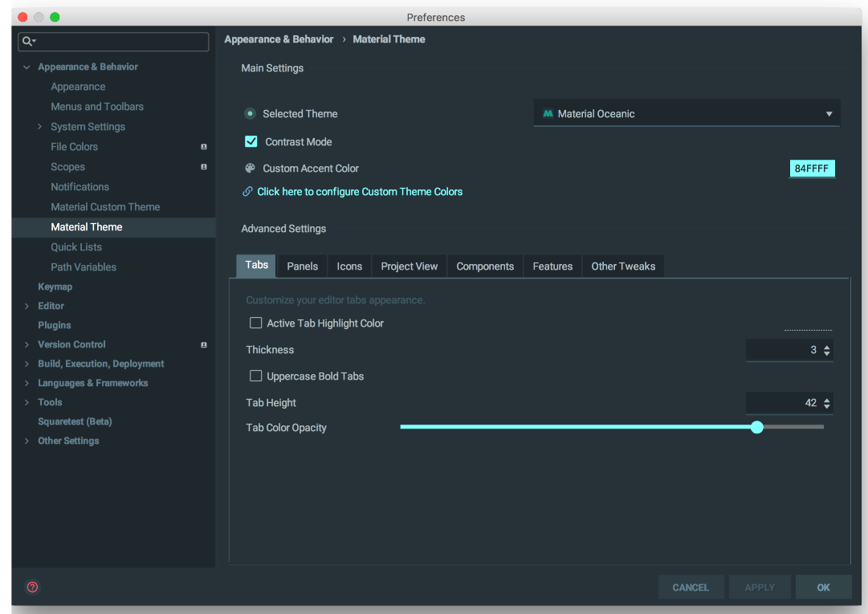
Task: Switch to the Icons tab
Action: 349,266
